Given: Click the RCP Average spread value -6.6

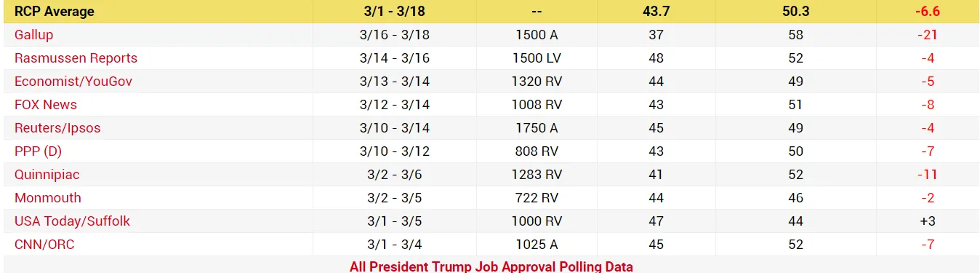Looking at the screenshot, I should tap(927, 12).
